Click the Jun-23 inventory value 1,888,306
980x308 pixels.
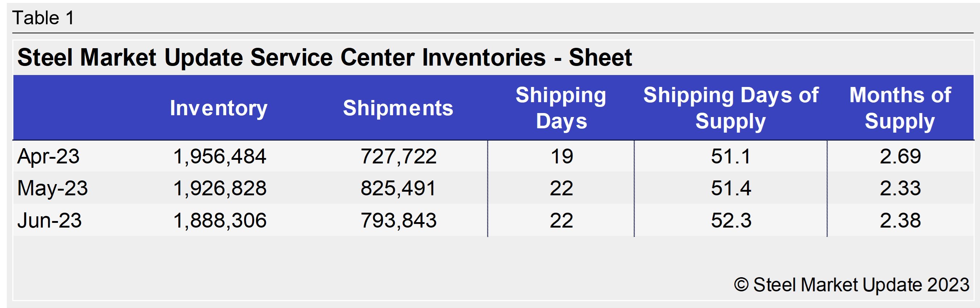click(x=220, y=220)
